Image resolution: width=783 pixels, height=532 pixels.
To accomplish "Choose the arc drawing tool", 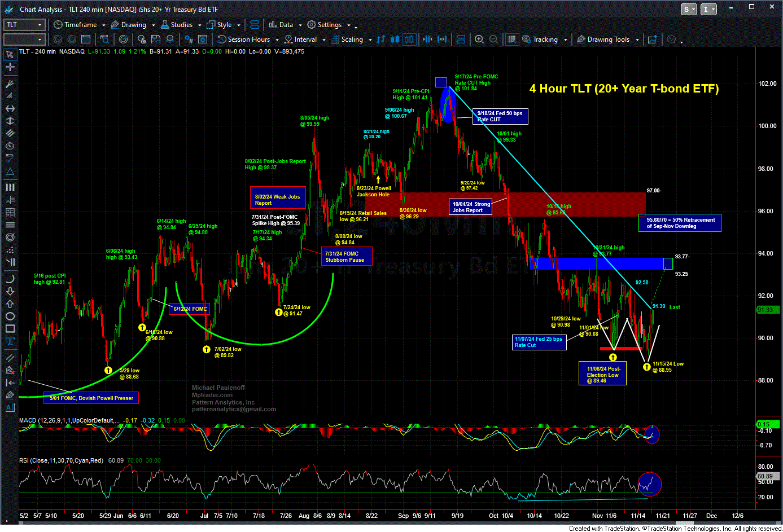I will point(10,279).
